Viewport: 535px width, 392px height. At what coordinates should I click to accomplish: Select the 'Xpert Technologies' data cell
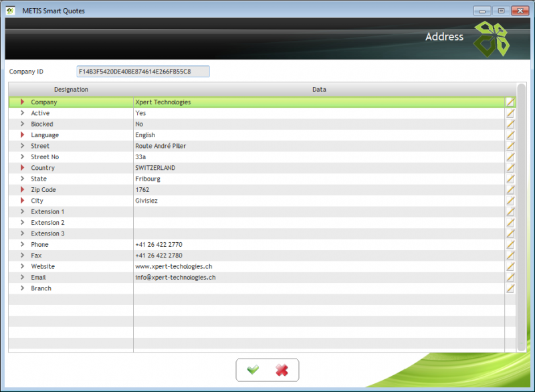[x=319, y=102]
